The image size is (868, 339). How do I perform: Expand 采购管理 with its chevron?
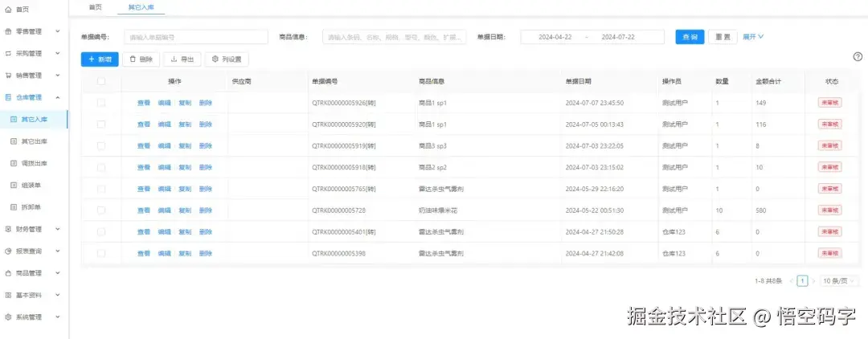tap(58, 54)
